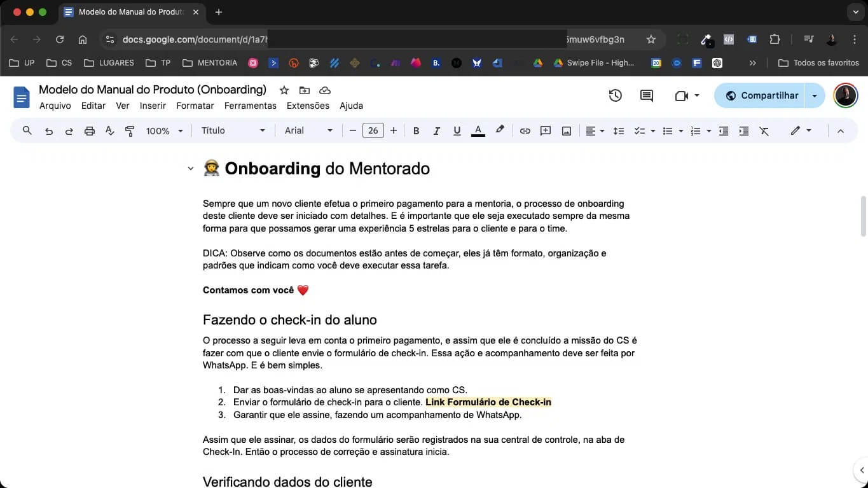Check the cloud document status icon

tap(325, 90)
